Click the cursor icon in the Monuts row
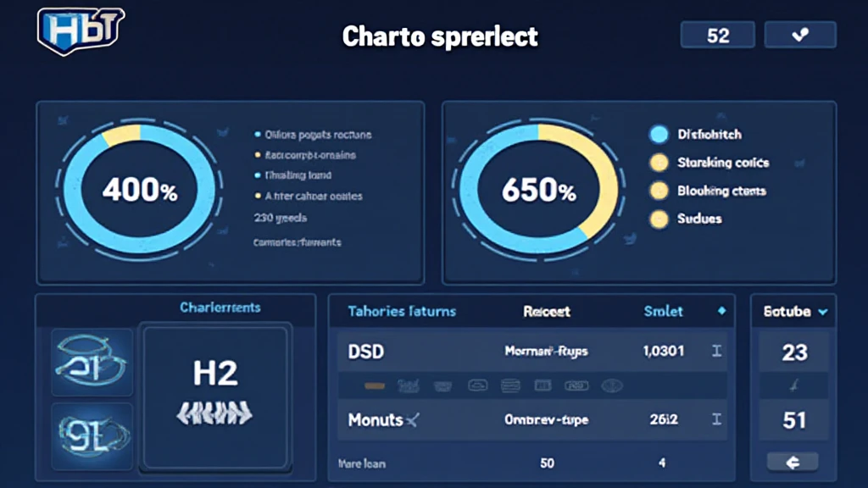The width and height of the screenshot is (868, 488). coord(716,419)
